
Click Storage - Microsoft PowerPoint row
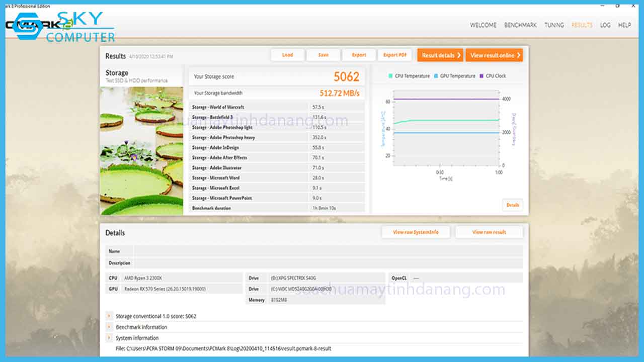(277, 198)
